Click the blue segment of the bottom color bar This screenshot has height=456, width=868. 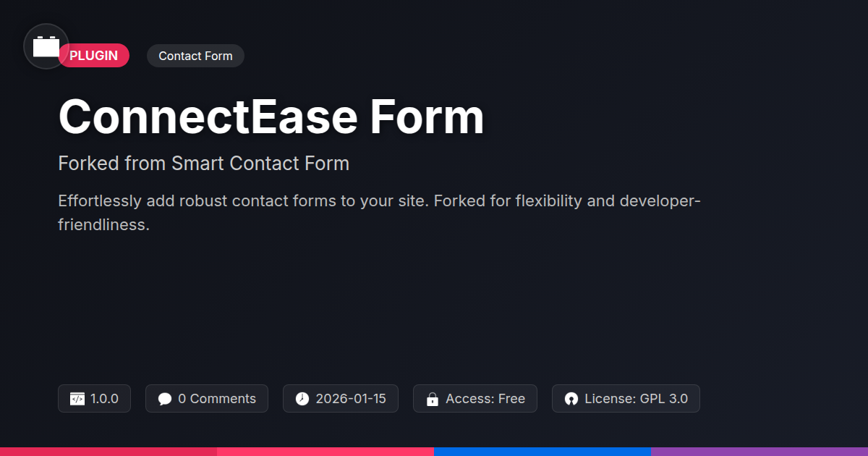[542, 452]
